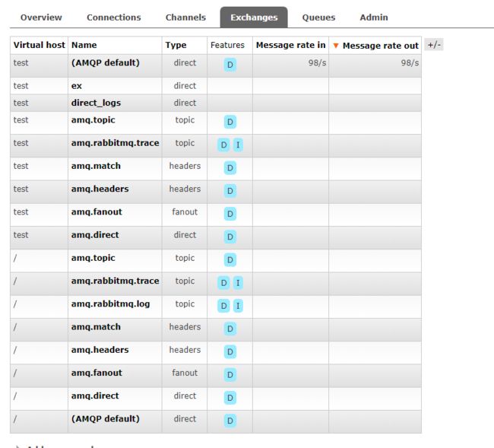Click the D badge in / amq.rabbitmq.trace row

pyautogui.click(x=223, y=283)
